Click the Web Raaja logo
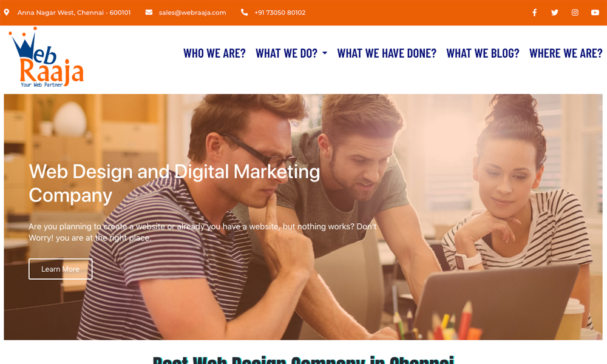607x364 pixels. [x=46, y=57]
